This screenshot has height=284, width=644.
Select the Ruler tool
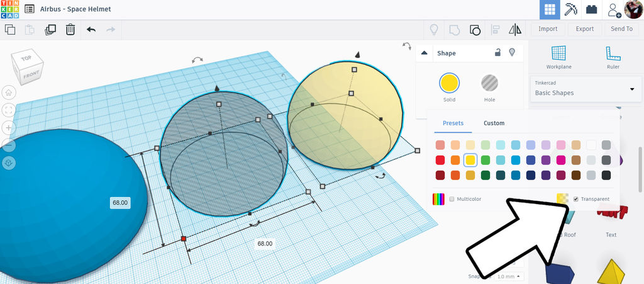point(613,57)
